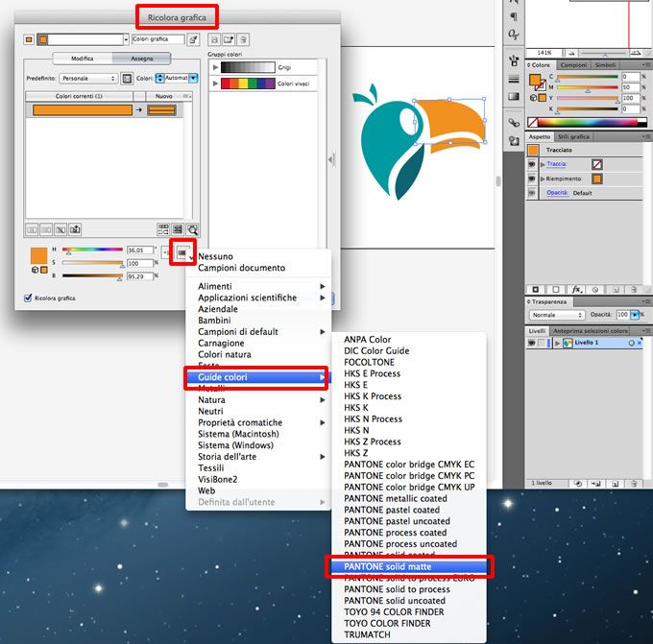Screen dimensions: 653x644
Task: Open the OpenType panel icon in the dock
Action: click(x=514, y=35)
